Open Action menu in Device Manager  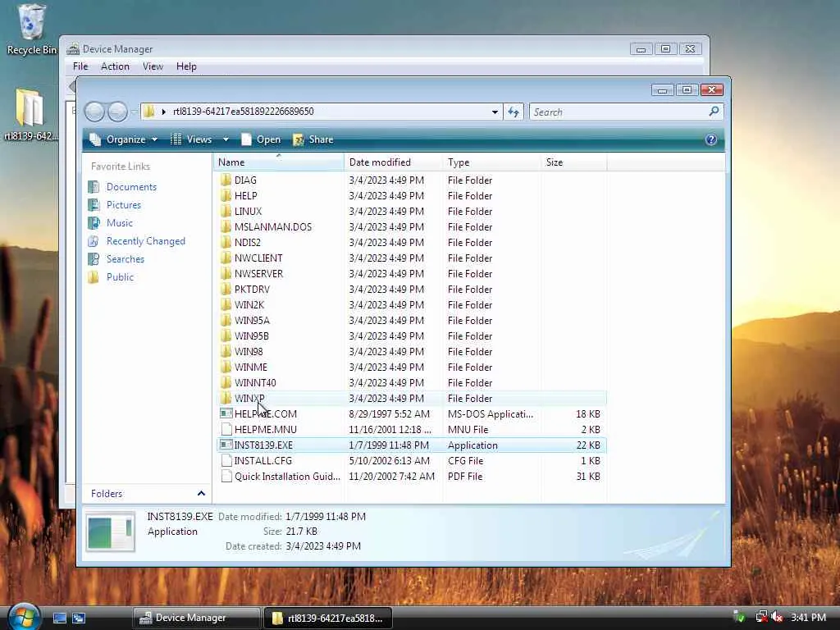(115, 66)
